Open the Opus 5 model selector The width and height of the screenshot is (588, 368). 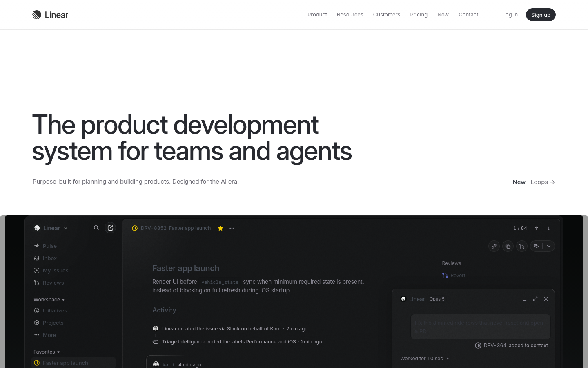coord(437,299)
